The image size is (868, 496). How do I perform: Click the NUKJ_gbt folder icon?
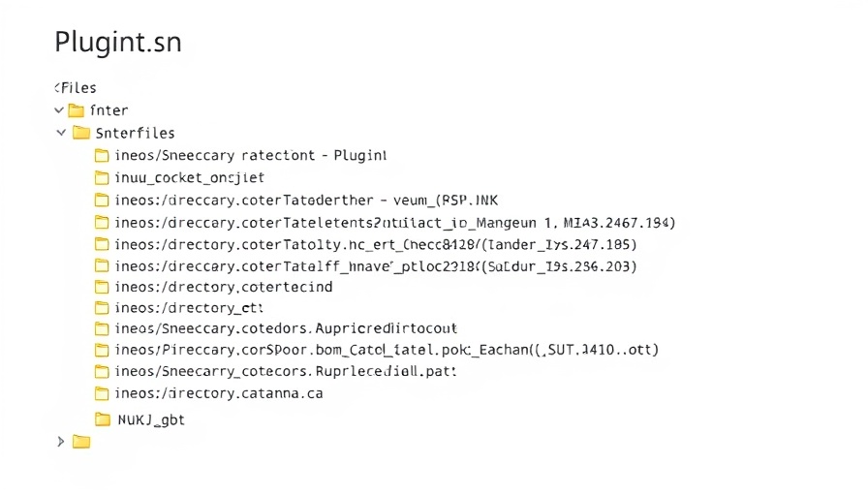point(102,419)
